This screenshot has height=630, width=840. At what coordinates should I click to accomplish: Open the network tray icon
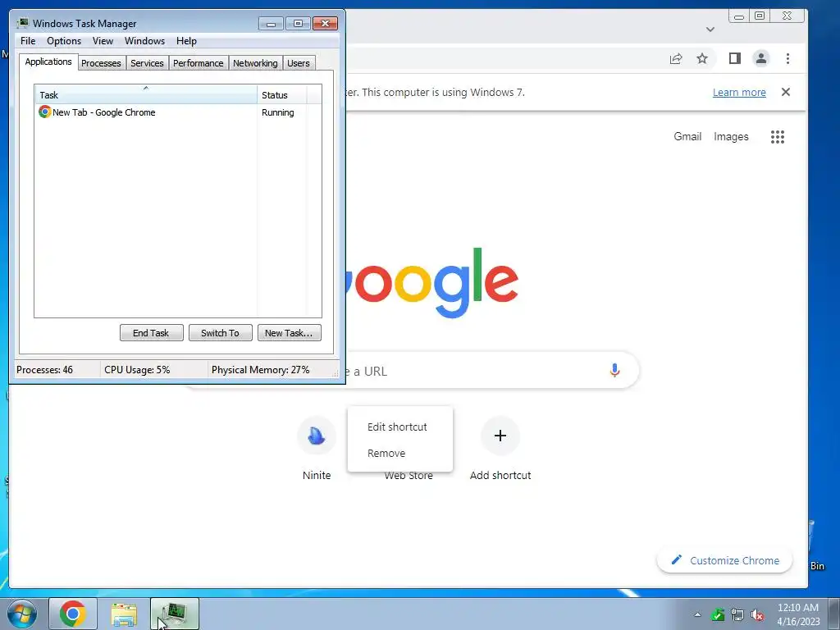(x=737, y=615)
